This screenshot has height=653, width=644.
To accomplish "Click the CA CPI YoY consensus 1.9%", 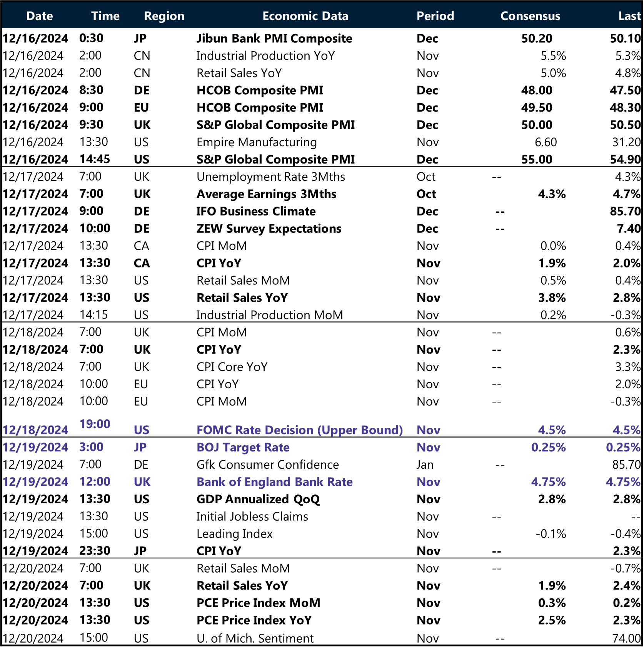I will (x=552, y=263).
